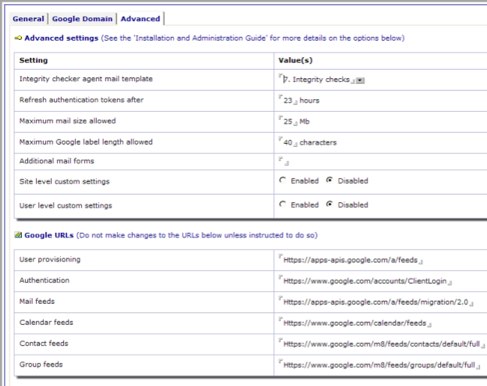Click the 'Advanced settings' heading text
The image size is (487, 386).
(61, 38)
